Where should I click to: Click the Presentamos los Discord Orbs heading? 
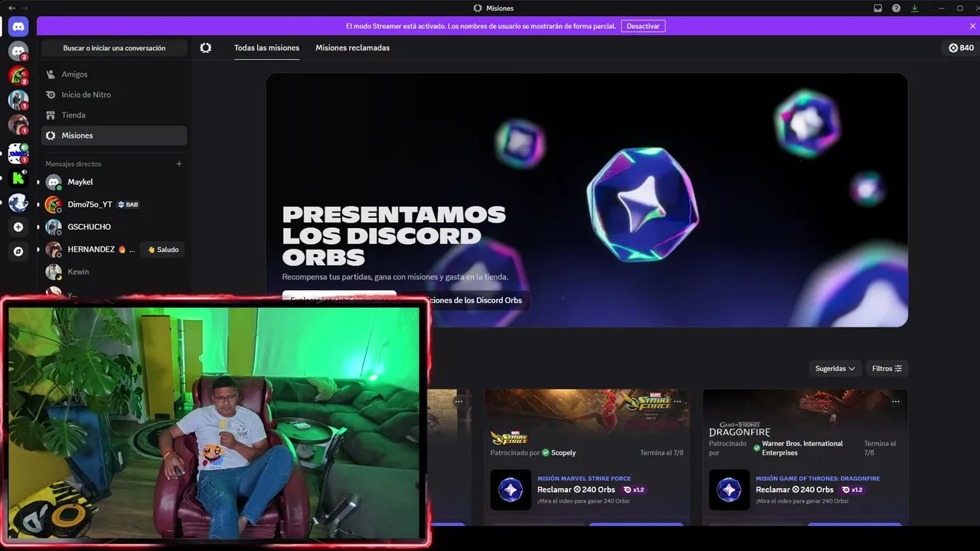pyautogui.click(x=394, y=235)
